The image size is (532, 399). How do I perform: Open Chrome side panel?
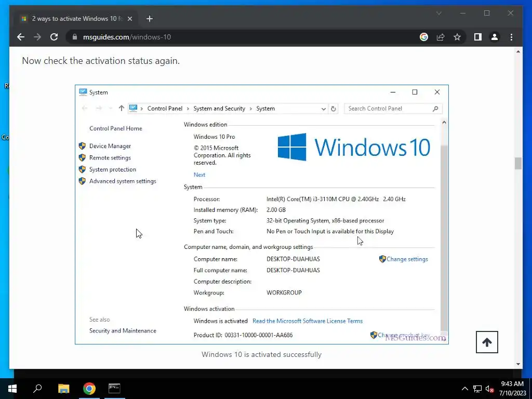tap(478, 37)
